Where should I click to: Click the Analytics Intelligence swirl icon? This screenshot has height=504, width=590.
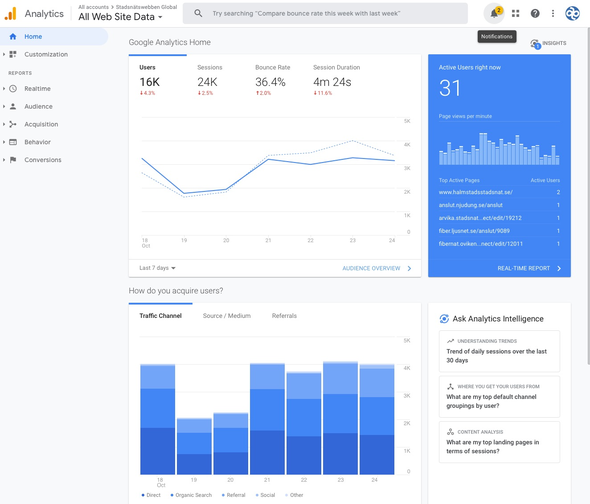click(x=444, y=319)
